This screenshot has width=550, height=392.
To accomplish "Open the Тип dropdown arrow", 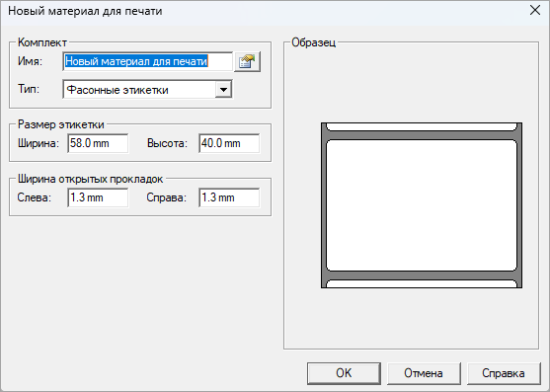I will [x=223, y=90].
